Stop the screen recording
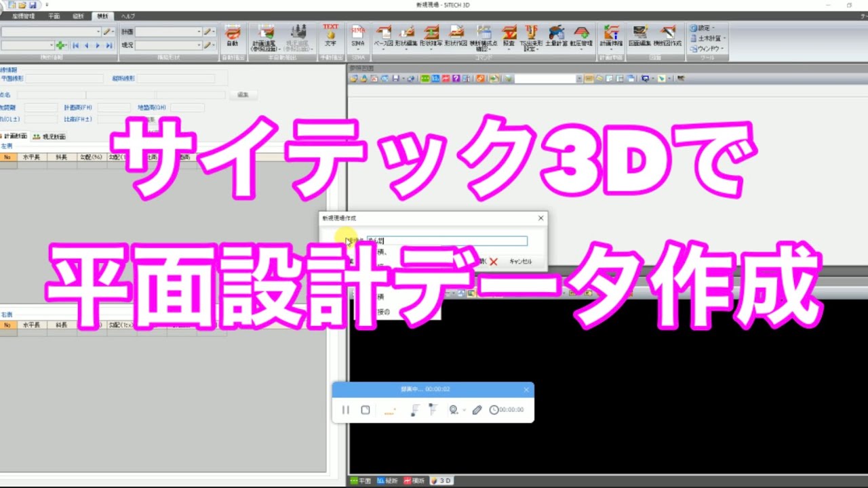Screen dimensions: 868x488 [x=366, y=410]
